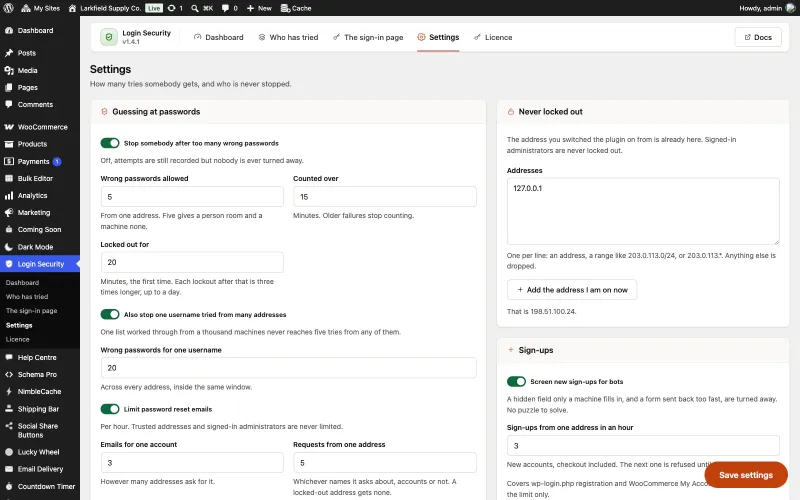Open WooCommerce menu in the sidebar
The image size is (800, 500).
(x=40, y=127)
